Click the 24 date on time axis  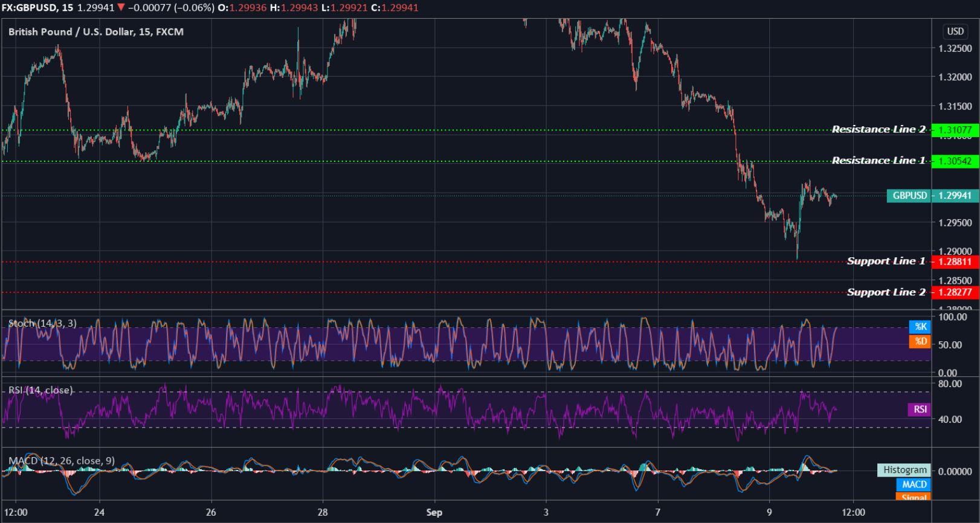click(x=99, y=512)
